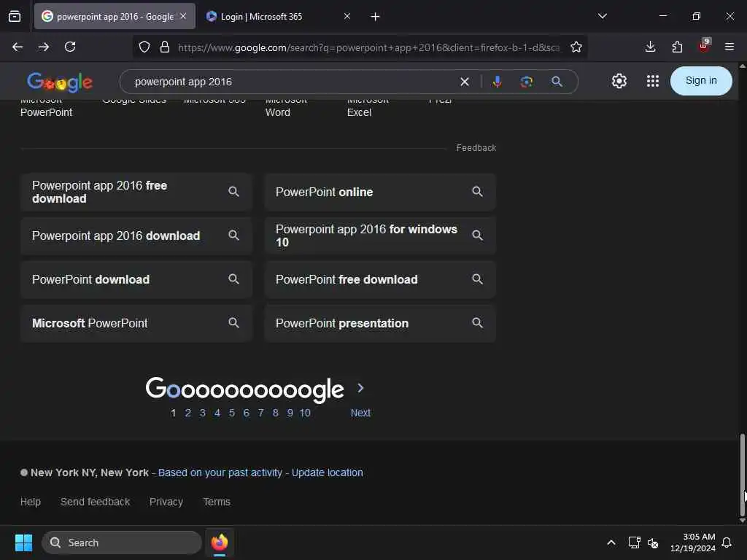
Task: Reload the current Google page
Action: pos(70,47)
